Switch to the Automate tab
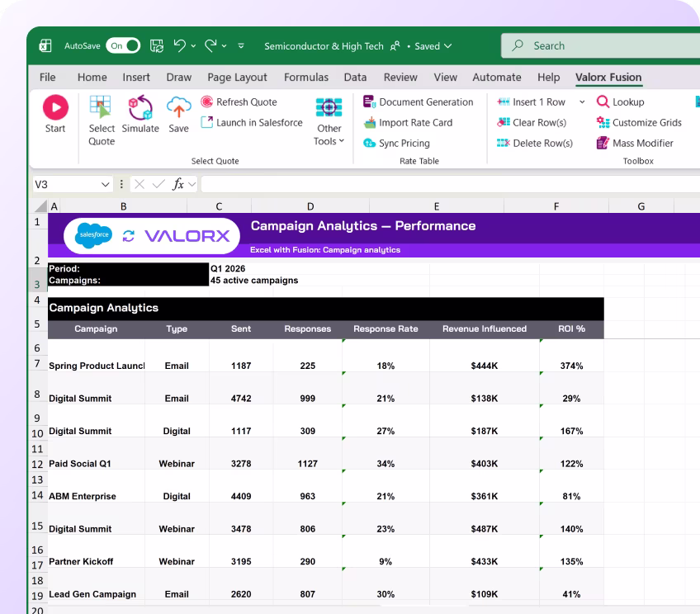 click(497, 78)
